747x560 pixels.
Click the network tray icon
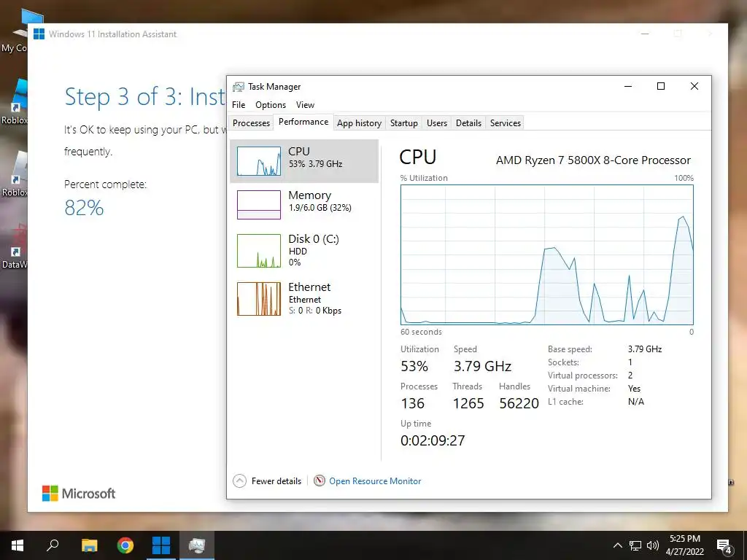tap(635, 545)
